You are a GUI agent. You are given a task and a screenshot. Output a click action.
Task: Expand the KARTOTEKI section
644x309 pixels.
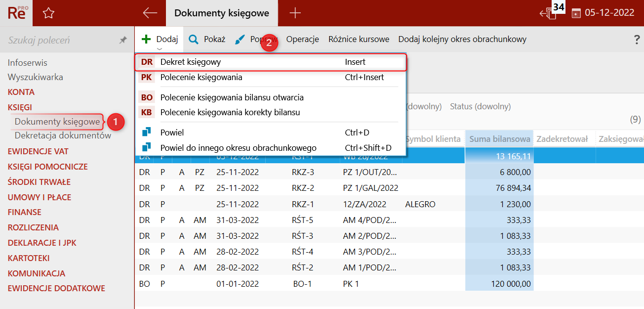click(x=29, y=258)
